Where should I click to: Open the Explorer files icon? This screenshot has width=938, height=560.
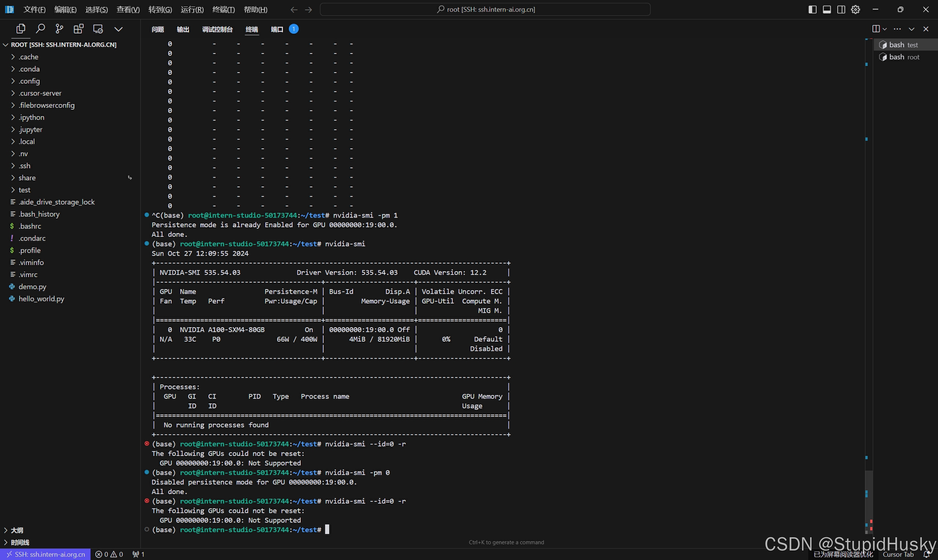coord(21,29)
